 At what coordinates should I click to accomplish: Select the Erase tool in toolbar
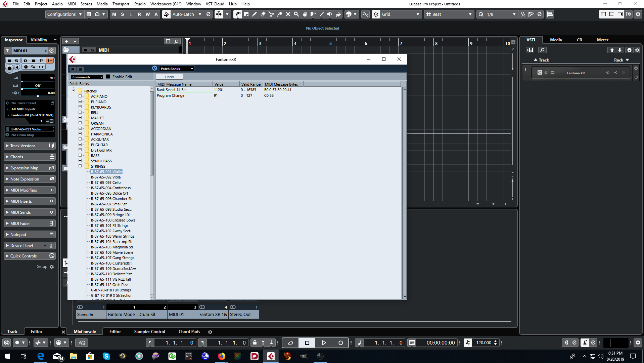(x=263, y=14)
